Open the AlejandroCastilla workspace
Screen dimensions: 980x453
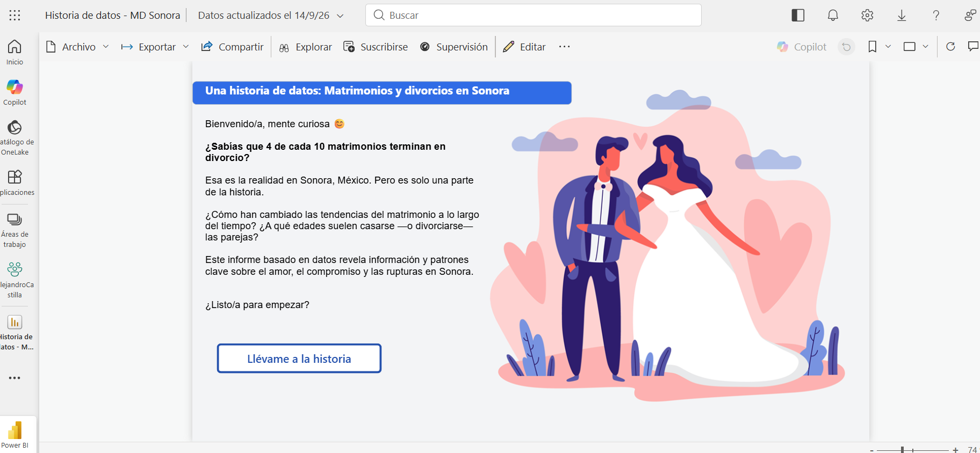tap(15, 280)
